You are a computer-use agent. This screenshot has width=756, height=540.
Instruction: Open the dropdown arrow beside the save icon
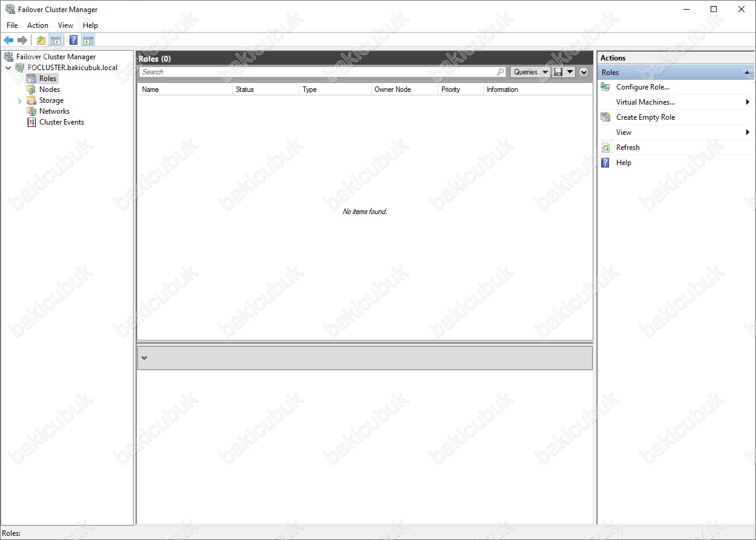coord(570,72)
